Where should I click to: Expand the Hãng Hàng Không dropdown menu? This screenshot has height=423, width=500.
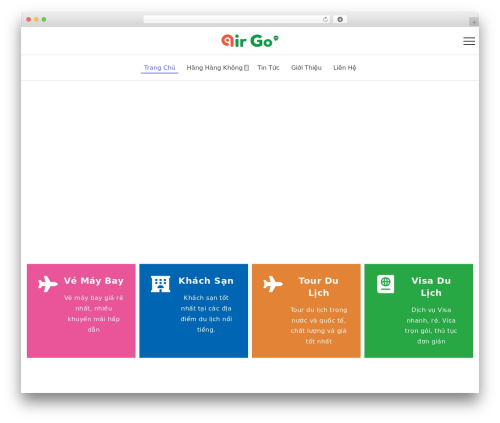click(x=218, y=68)
